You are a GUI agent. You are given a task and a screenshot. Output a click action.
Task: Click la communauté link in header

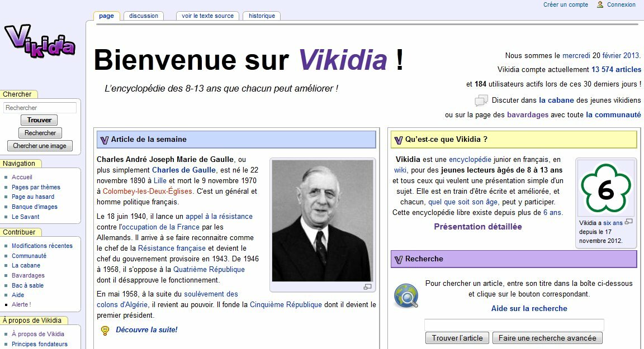(614, 115)
